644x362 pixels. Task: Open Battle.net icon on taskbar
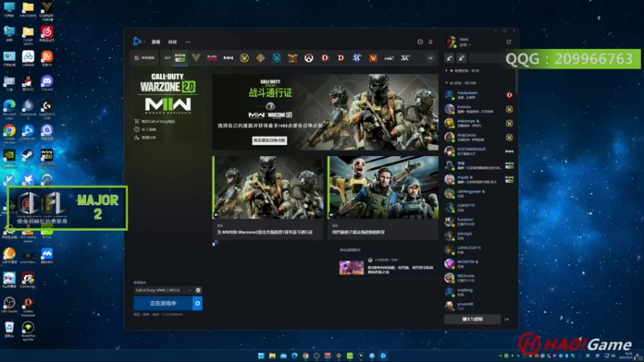click(383, 356)
